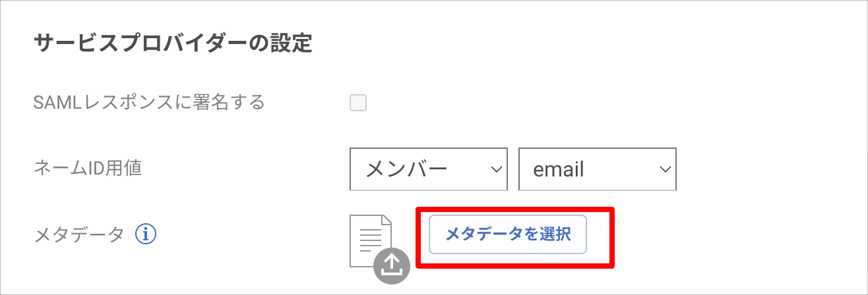Click the metadata info icon

point(145,234)
